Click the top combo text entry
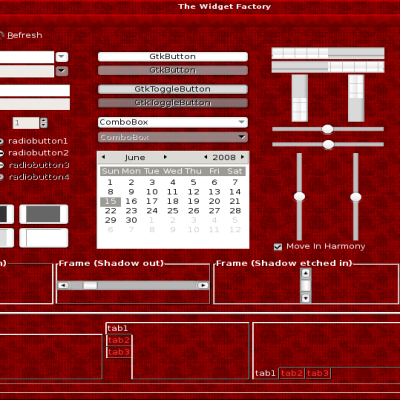Screen dimensions: 400x400 (x=27, y=57)
